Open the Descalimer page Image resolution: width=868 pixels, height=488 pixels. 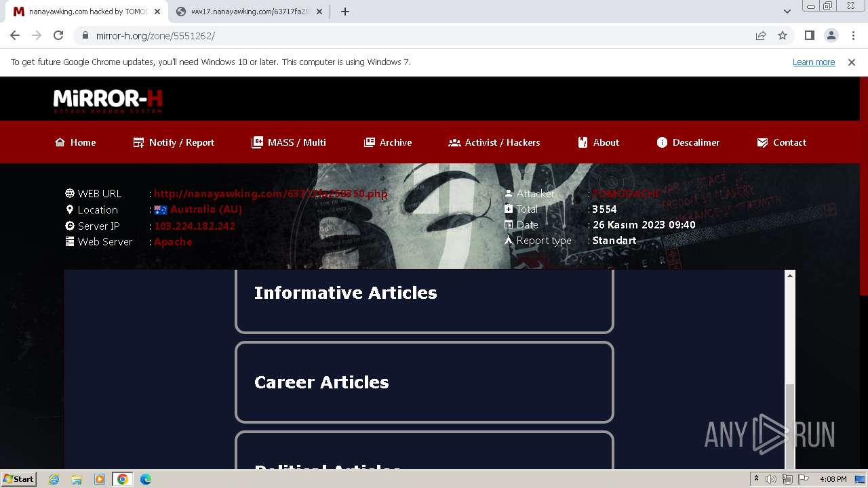tap(688, 142)
